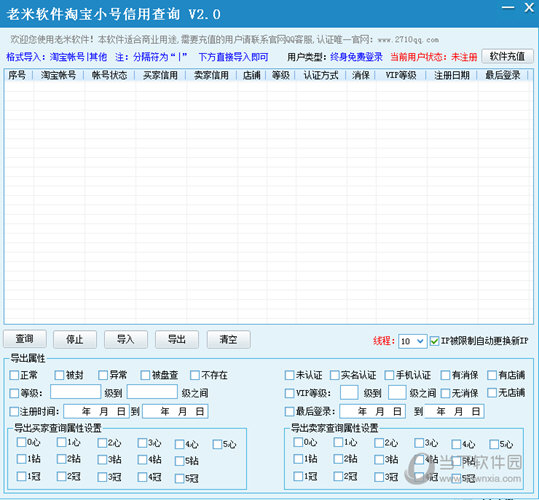Sort by 最后登录 column header

click(x=503, y=75)
